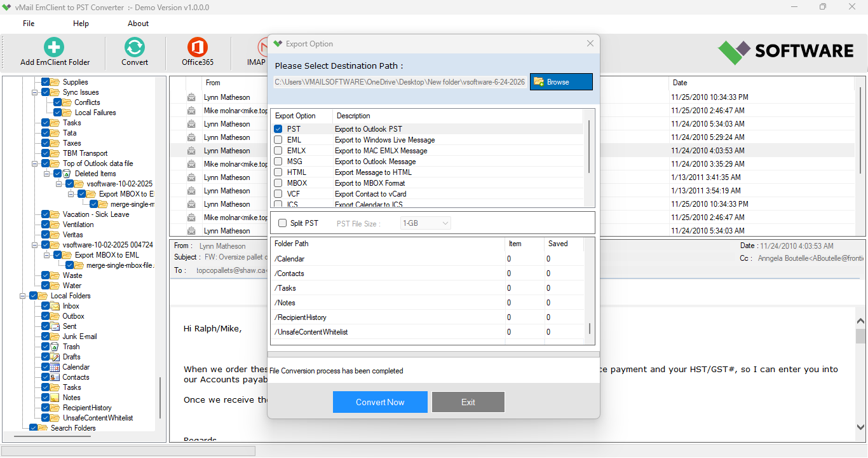Click mail icon of 11/24/2010 3:35:29 AM row

point(191,164)
